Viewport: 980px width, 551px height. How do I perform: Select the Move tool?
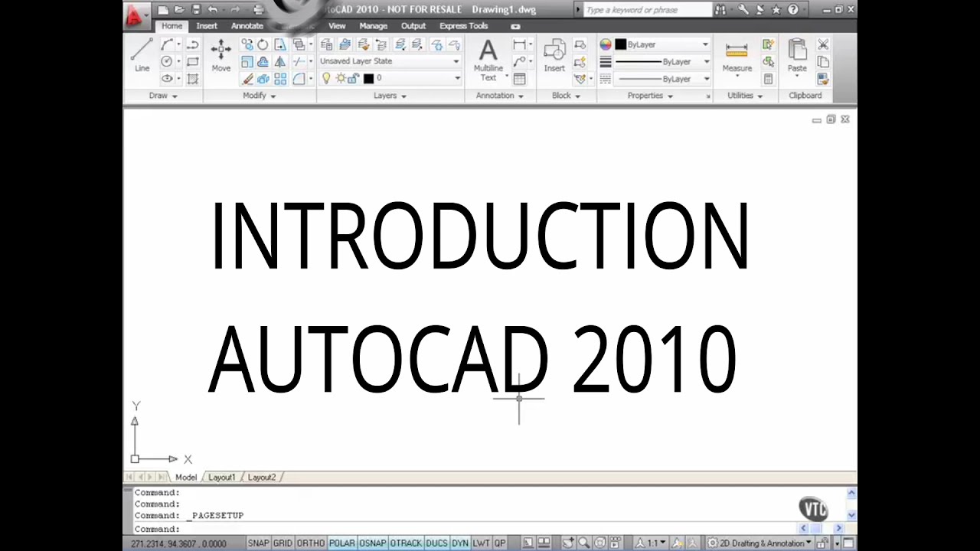coord(220,56)
